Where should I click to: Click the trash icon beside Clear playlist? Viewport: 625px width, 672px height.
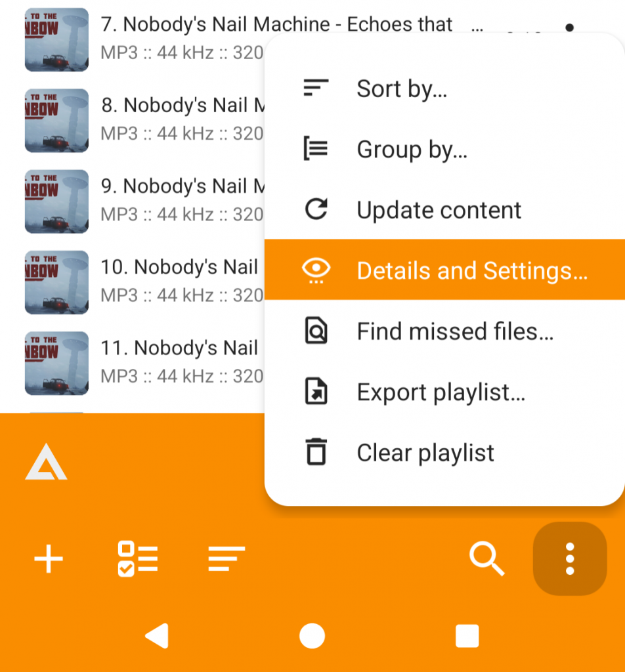tap(316, 453)
